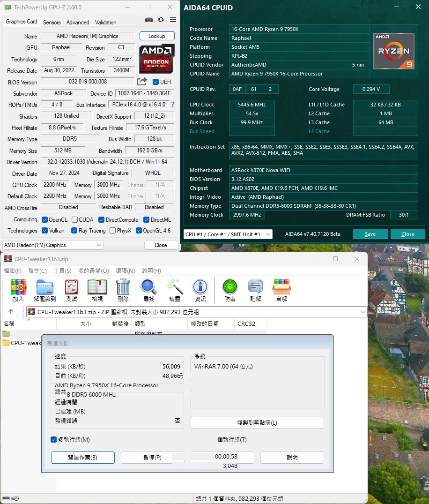
Task: Click the WinRAR Add (加入) toolbar icon
Action: click(18, 291)
